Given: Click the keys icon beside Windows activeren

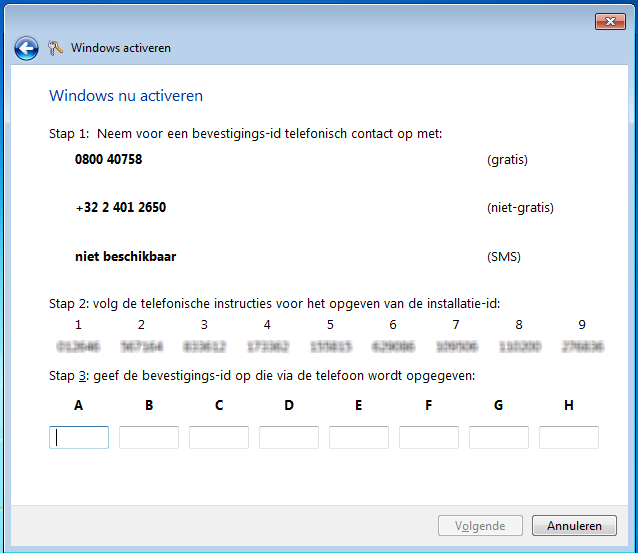Looking at the screenshot, I should click(x=55, y=48).
